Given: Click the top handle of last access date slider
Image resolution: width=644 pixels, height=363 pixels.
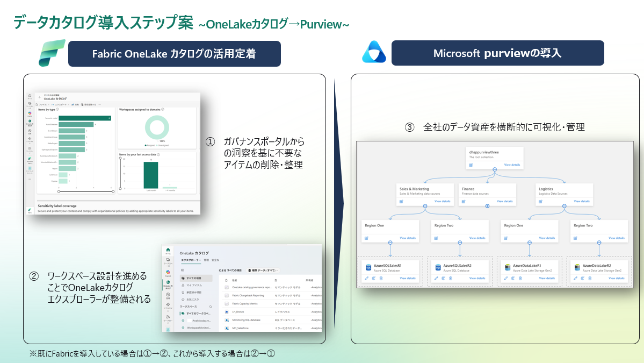Looking at the screenshot, I should [120, 158].
